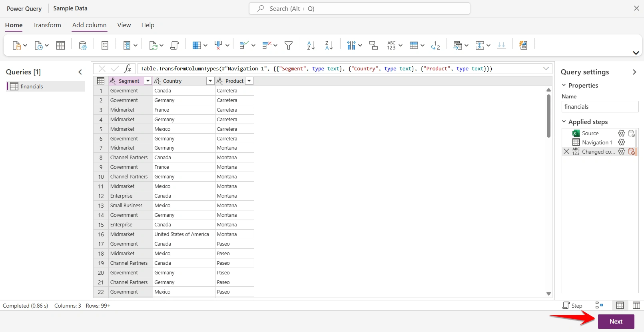
Task: Select the Navigation 1 applied step
Action: (597, 142)
